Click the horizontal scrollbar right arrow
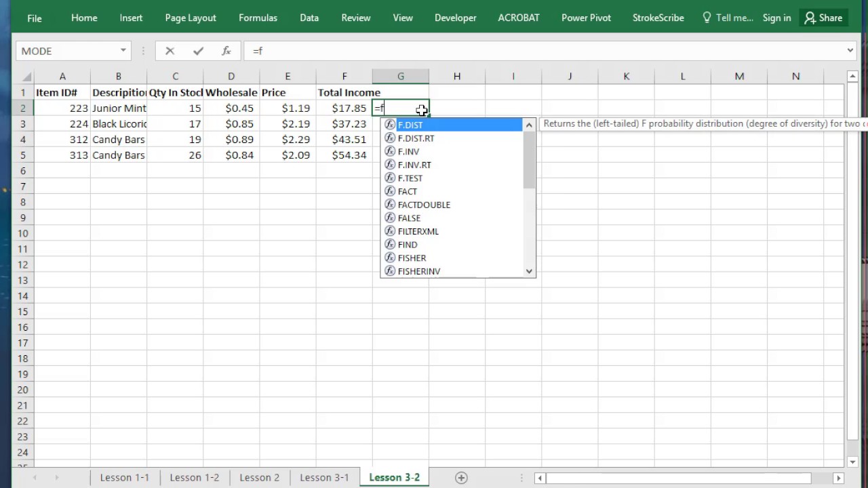 tap(838, 478)
